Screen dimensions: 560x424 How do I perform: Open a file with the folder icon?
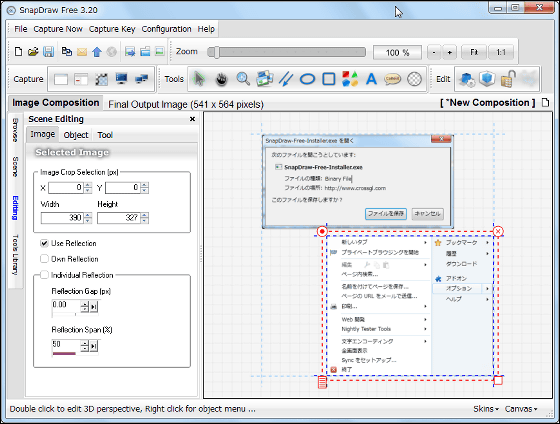(x=33, y=52)
